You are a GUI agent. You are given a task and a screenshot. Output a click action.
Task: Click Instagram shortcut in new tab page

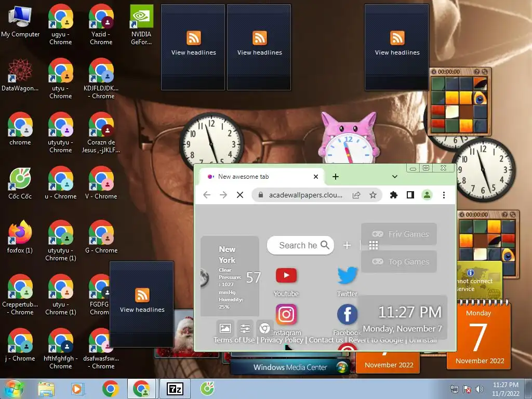coord(286,320)
